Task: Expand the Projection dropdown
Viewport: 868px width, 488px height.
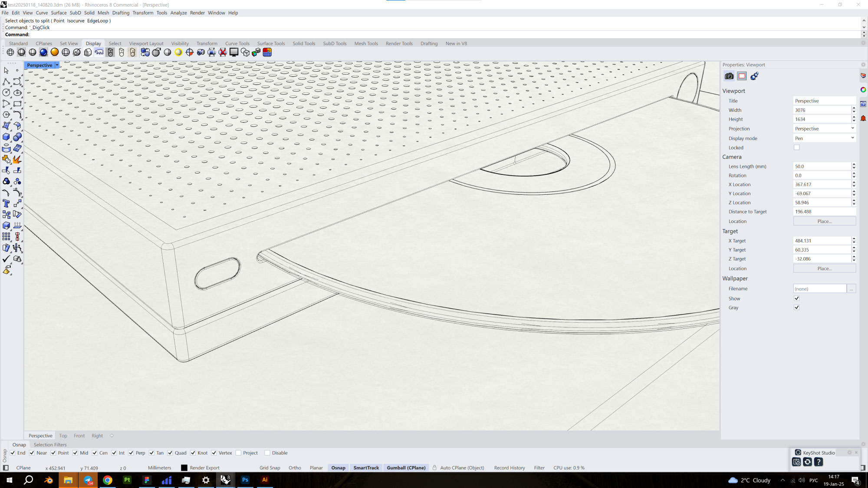Action: click(x=824, y=129)
